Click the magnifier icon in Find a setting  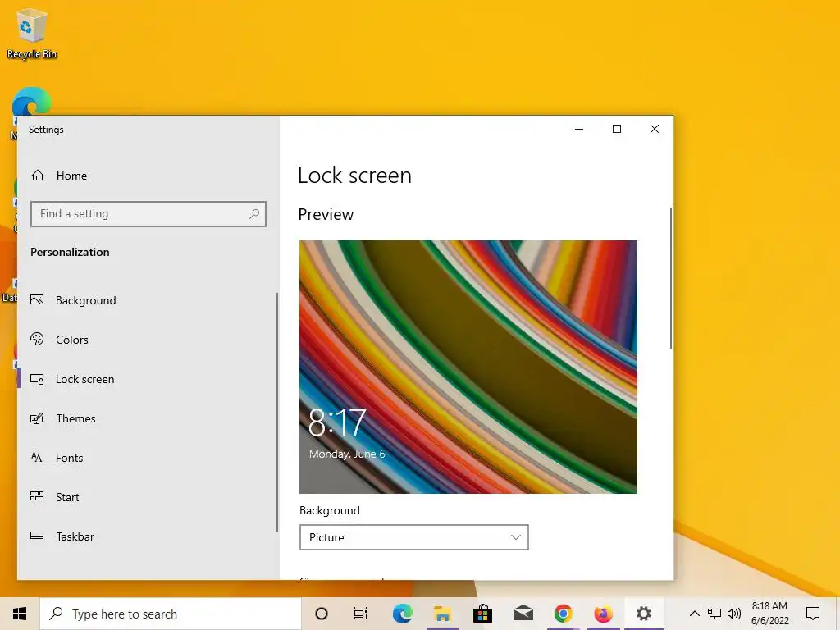point(254,214)
